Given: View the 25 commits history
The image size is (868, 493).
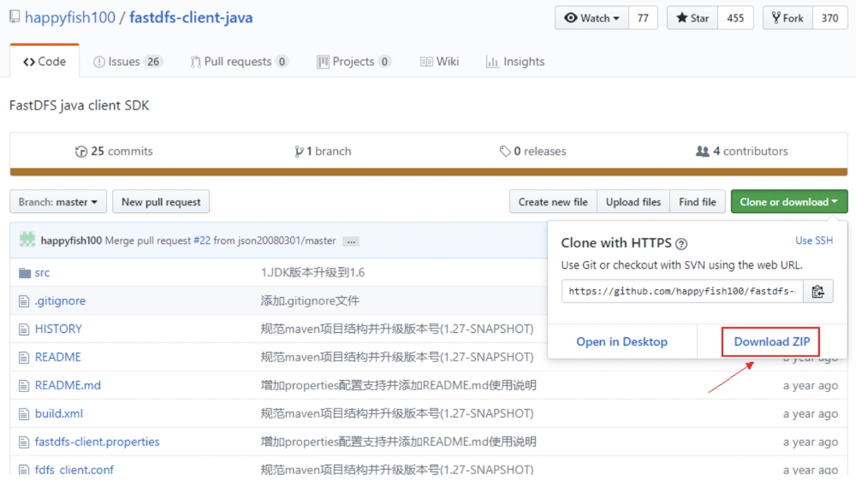Looking at the screenshot, I should click(114, 151).
